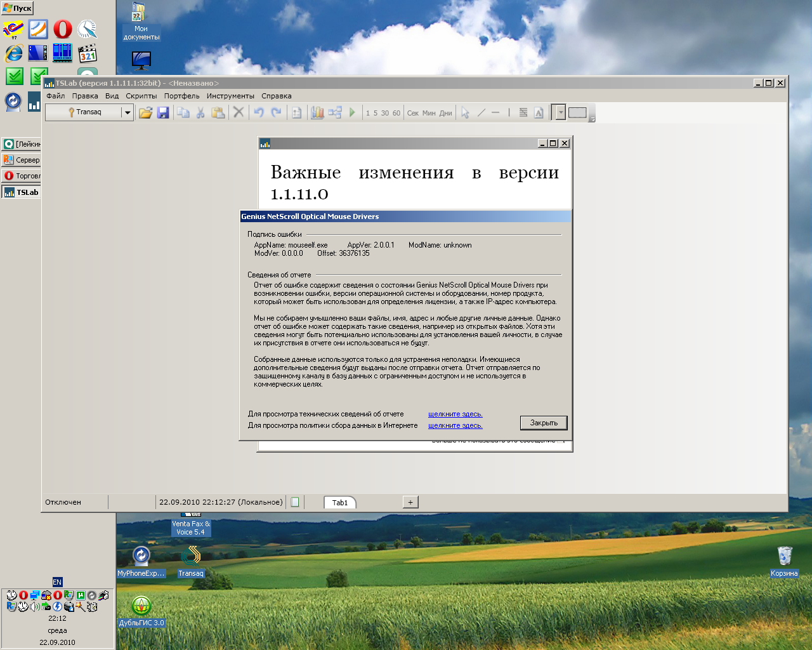
Task: Click the scissors cut icon
Action: (200, 113)
